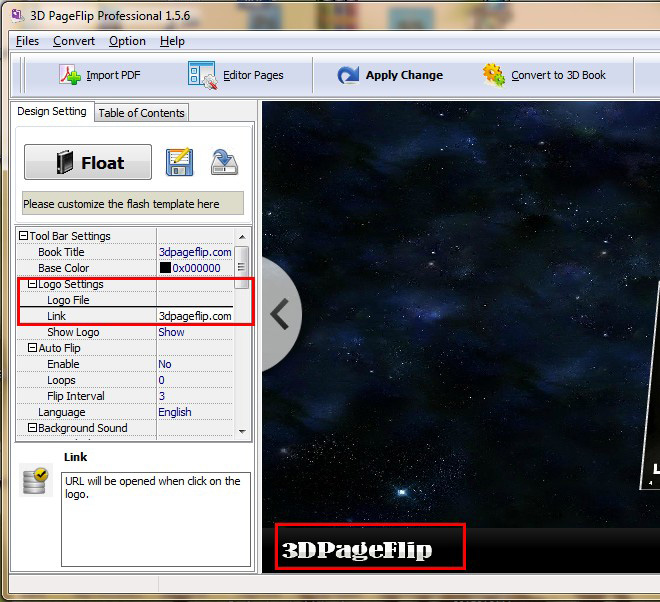Collapse the Background Sound group
Screen dimensions: 660x602
(x=32, y=428)
